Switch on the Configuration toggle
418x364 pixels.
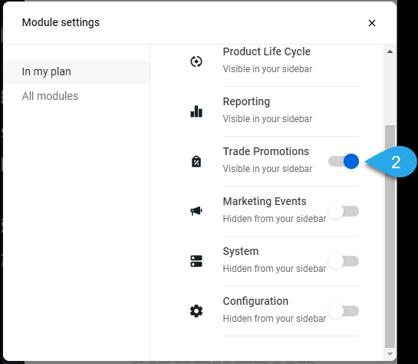pos(343,311)
